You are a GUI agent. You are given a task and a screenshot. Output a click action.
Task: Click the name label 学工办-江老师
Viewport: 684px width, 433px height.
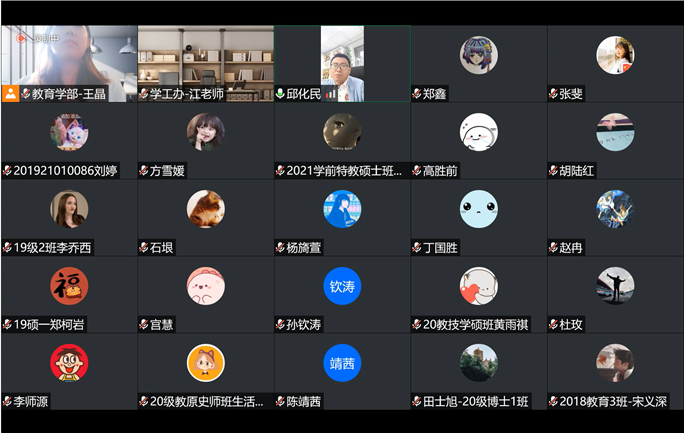(x=187, y=94)
